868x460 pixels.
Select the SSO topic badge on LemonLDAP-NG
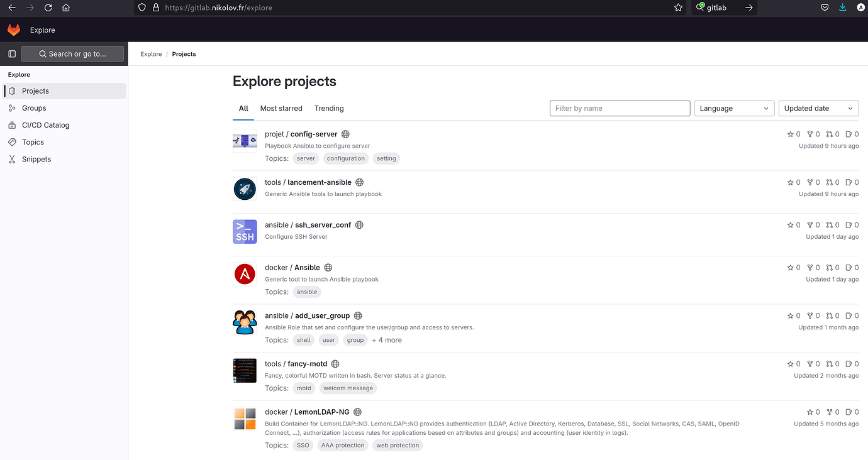[x=303, y=445]
